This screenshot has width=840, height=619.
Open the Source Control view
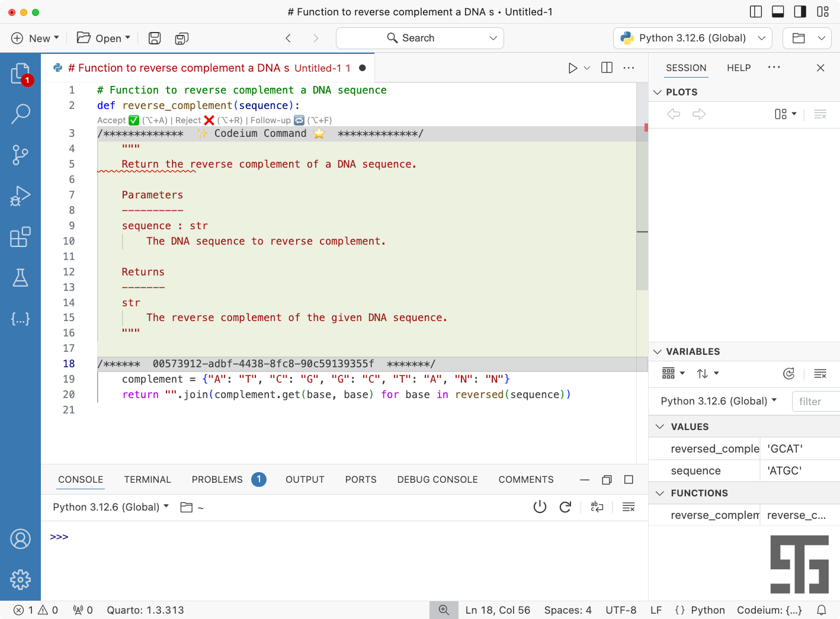point(20,155)
